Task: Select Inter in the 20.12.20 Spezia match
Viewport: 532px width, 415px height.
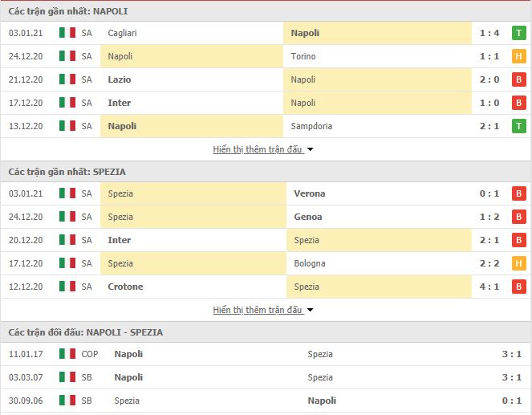Action: pos(119,240)
